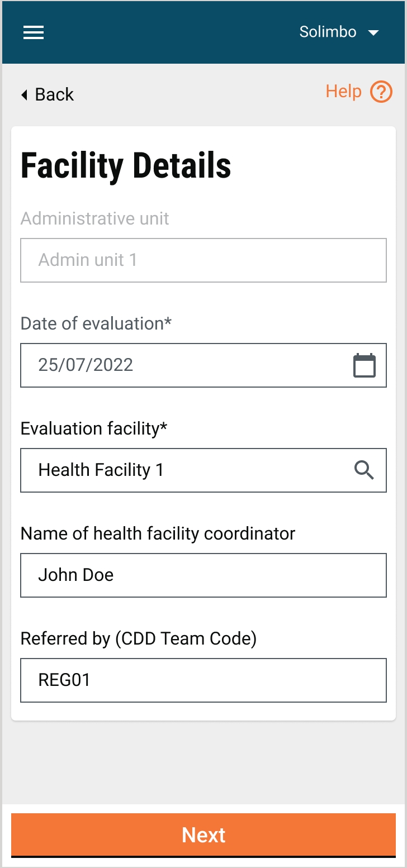
Task: Click the back arrow triangle icon
Action: pyautogui.click(x=24, y=95)
